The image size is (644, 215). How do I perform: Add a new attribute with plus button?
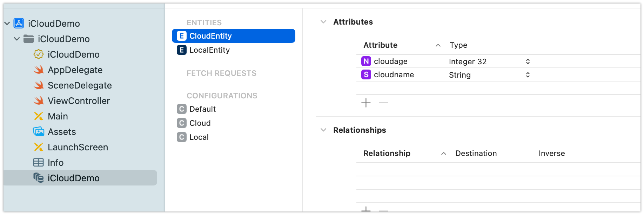(x=366, y=103)
